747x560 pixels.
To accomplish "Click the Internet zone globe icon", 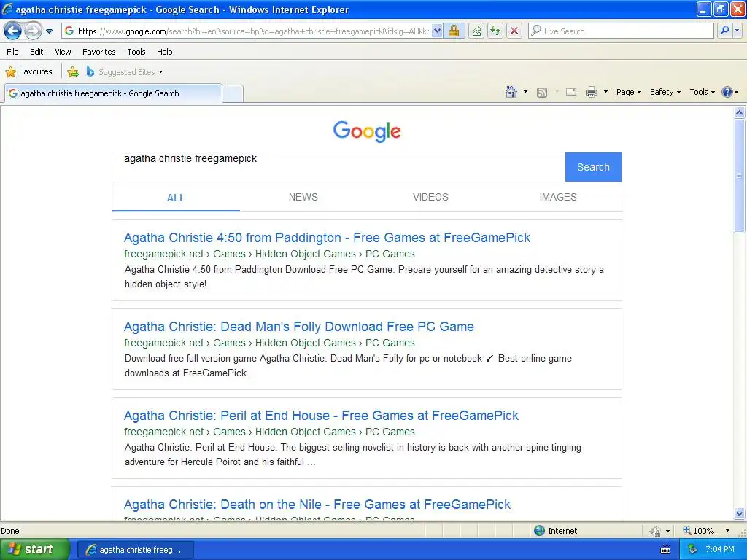I will 539,531.
